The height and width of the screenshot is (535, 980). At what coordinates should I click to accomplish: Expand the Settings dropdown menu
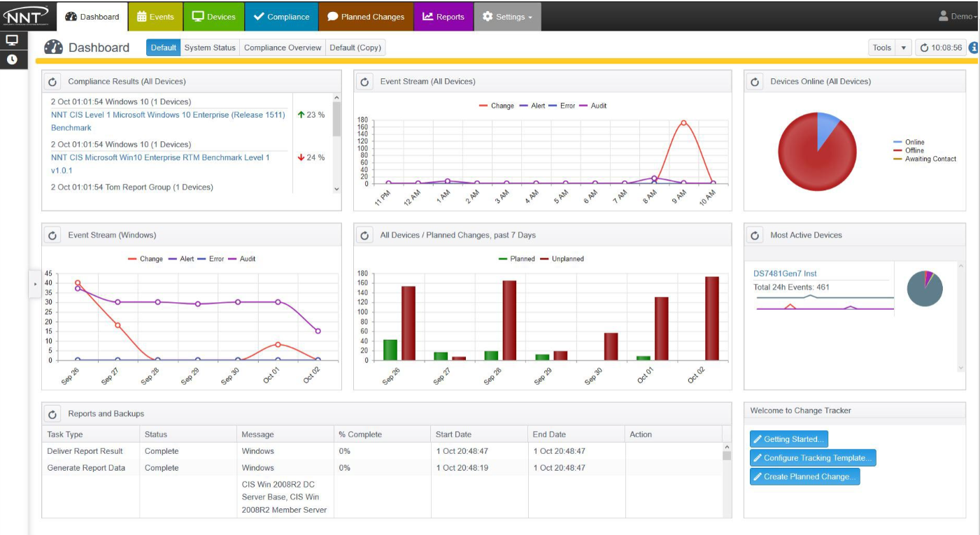[508, 17]
